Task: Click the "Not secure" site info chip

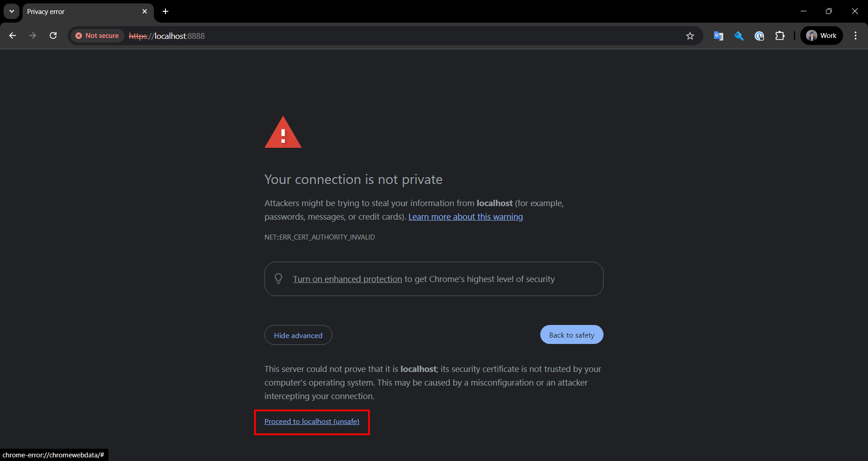Action: click(97, 36)
